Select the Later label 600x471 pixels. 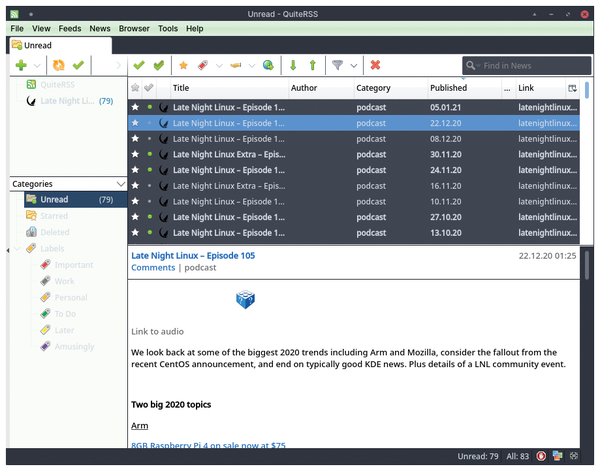[x=57, y=330]
